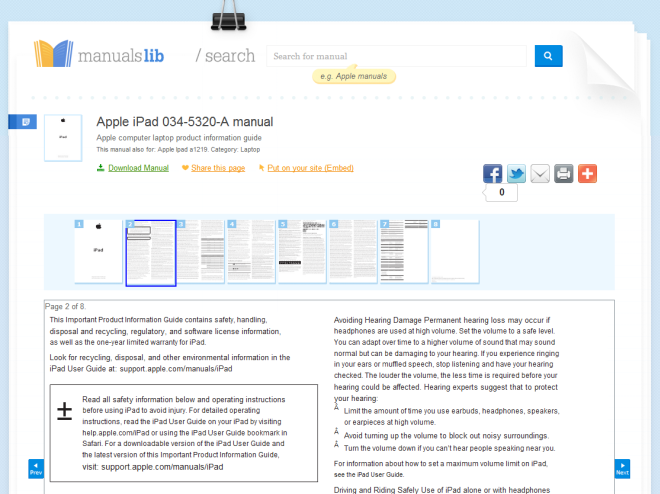Open page 3 thumbnail
The width and height of the screenshot is (660, 494).
point(201,252)
